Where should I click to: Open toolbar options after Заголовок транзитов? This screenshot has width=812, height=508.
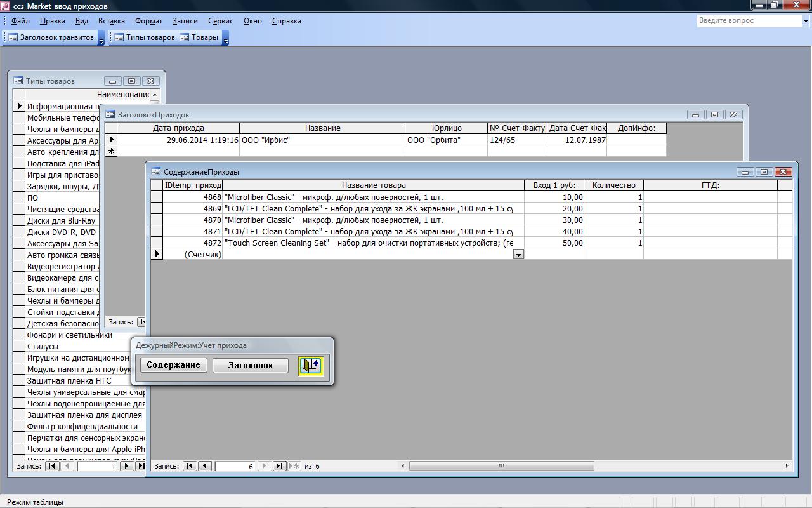point(101,38)
